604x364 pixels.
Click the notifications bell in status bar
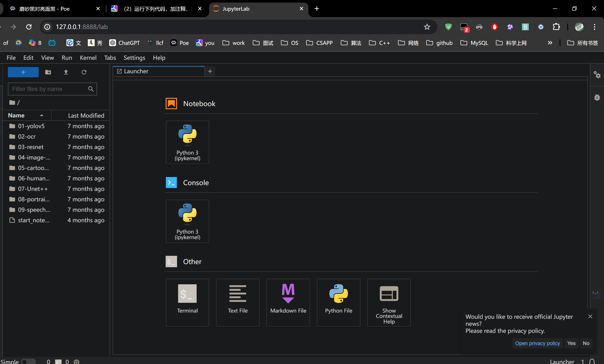tap(592, 362)
